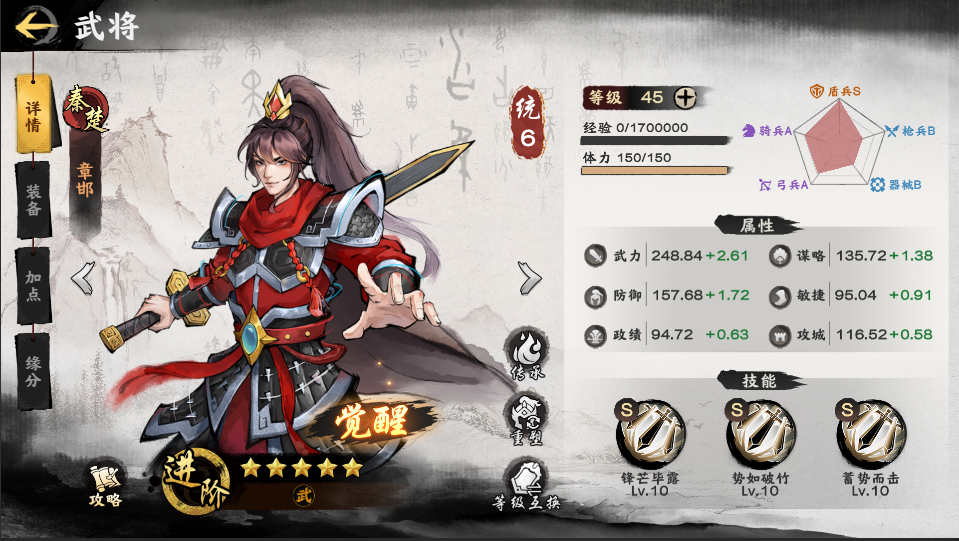Click the plus button next to level 45
The width and height of the screenshot is (959, 541).
tap(685, 97)
